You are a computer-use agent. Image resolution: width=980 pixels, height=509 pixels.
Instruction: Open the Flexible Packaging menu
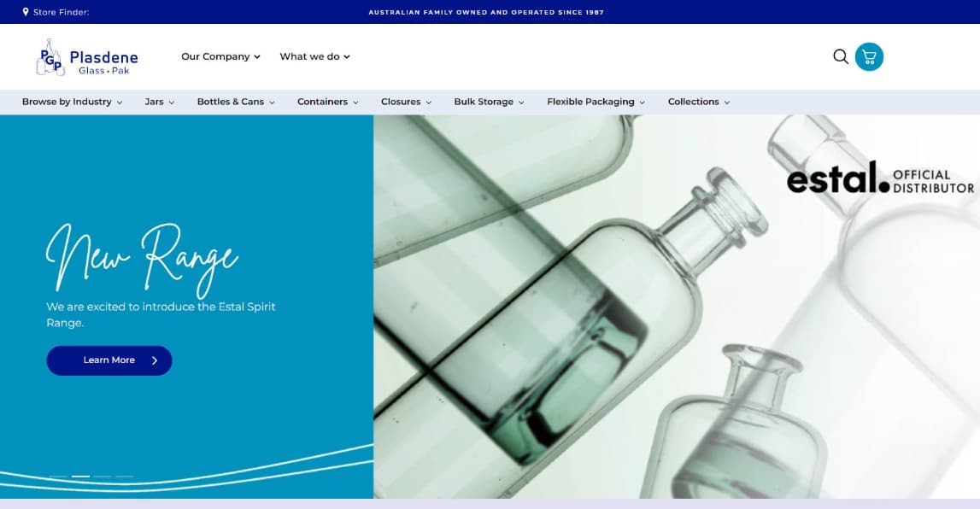pyautogui.click(x=596, y=102)
